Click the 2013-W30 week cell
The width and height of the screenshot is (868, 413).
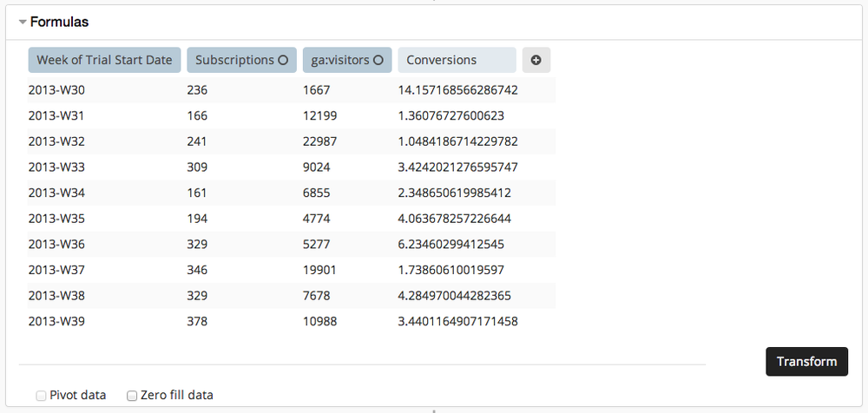(x=56, y=89)
